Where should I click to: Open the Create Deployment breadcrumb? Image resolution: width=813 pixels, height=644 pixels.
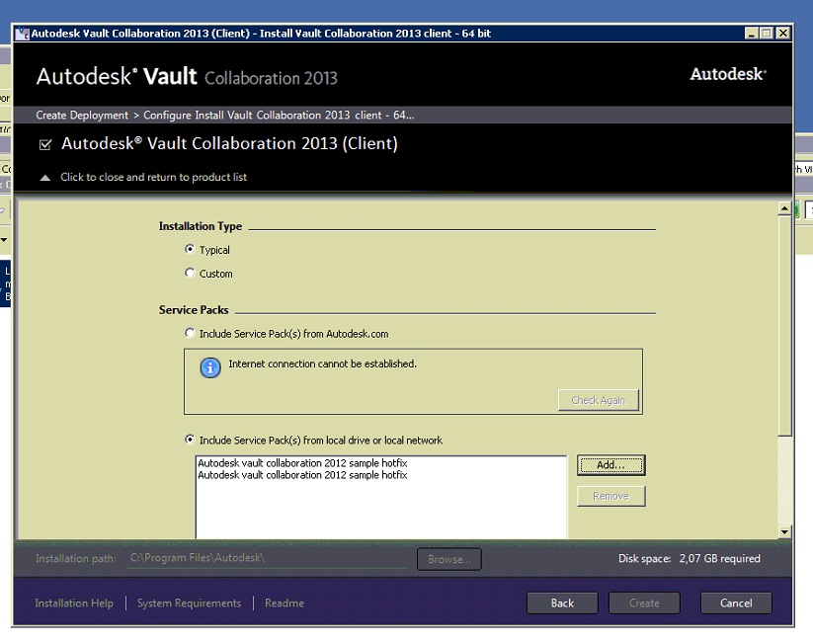click(82, 116)
